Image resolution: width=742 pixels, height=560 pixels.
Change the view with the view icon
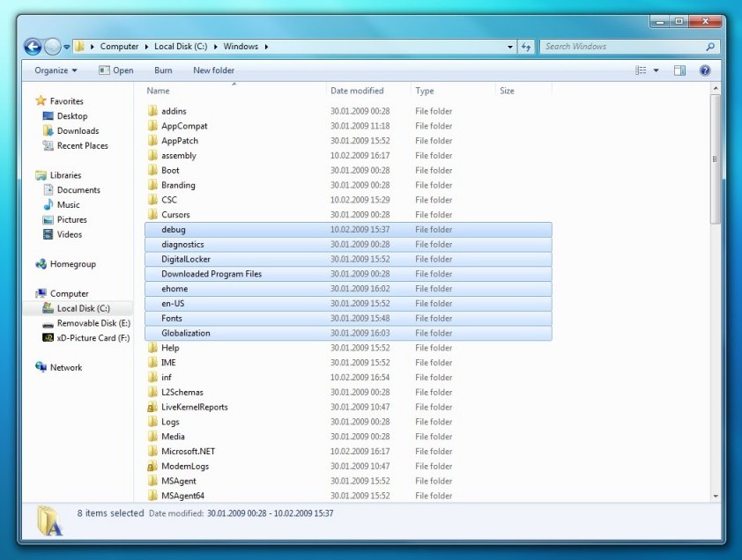click(641, 70)
